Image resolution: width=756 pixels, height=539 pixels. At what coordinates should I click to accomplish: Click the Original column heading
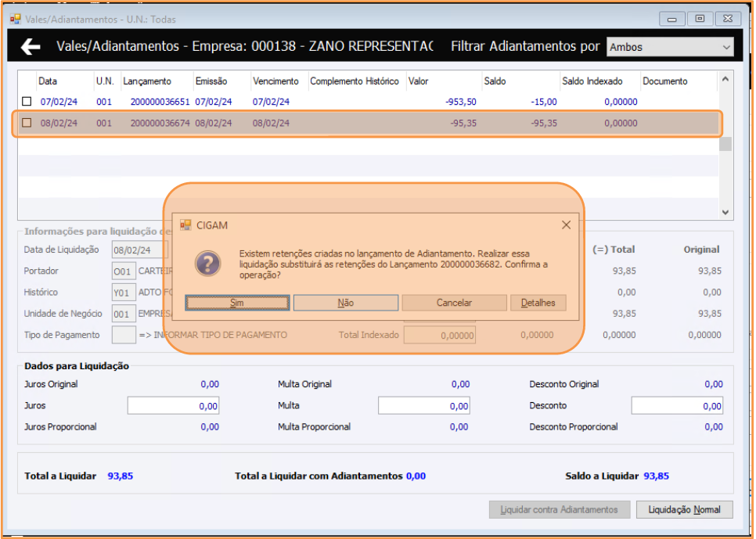pos(701,250)
